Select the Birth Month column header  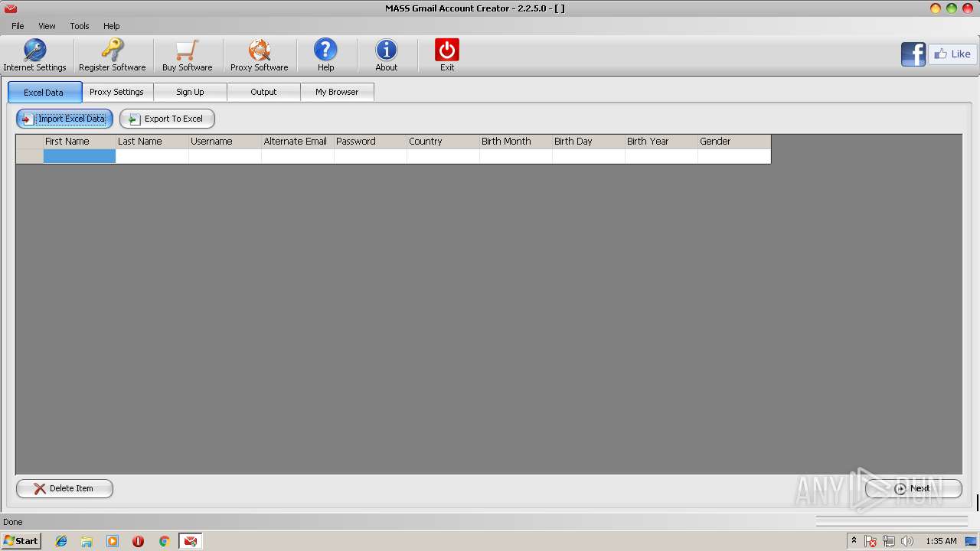(x=515, y=142)
